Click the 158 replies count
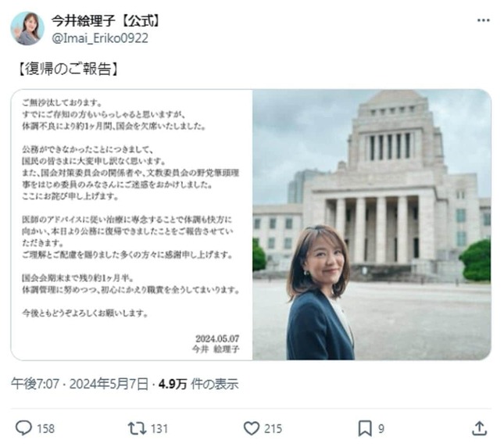This screenshot has width=504, height=447. [x=45, y=429]
